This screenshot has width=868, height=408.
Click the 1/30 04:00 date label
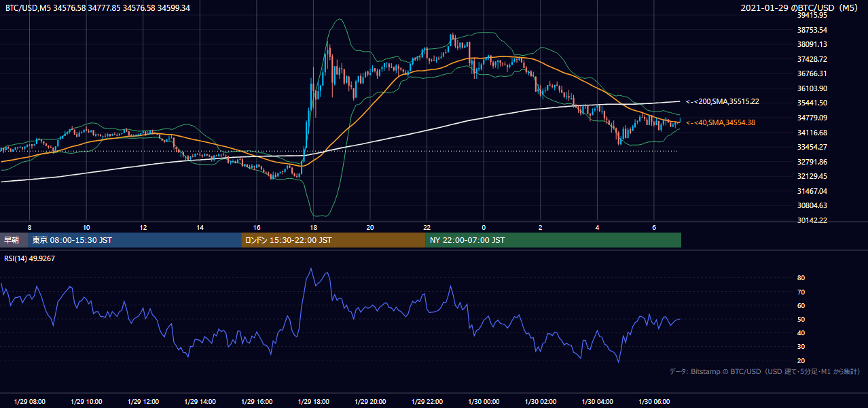click(x=597, y=401)
